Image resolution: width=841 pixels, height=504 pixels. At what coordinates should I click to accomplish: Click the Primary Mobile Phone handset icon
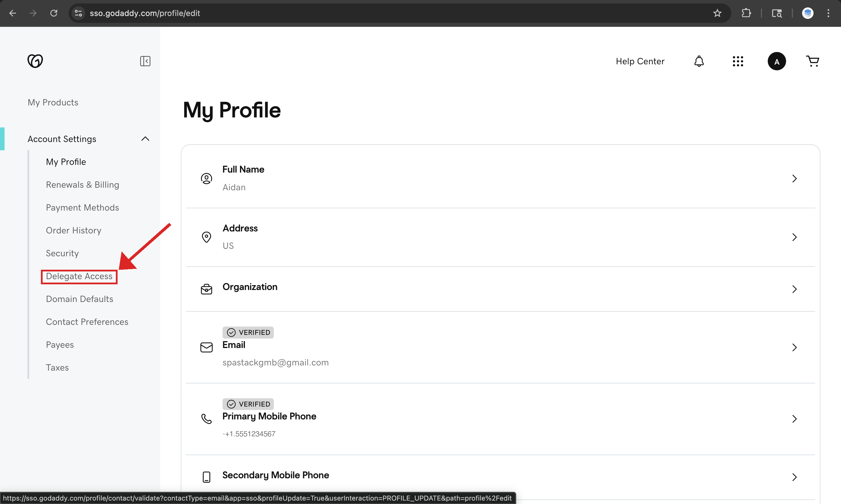click(206, 419)
